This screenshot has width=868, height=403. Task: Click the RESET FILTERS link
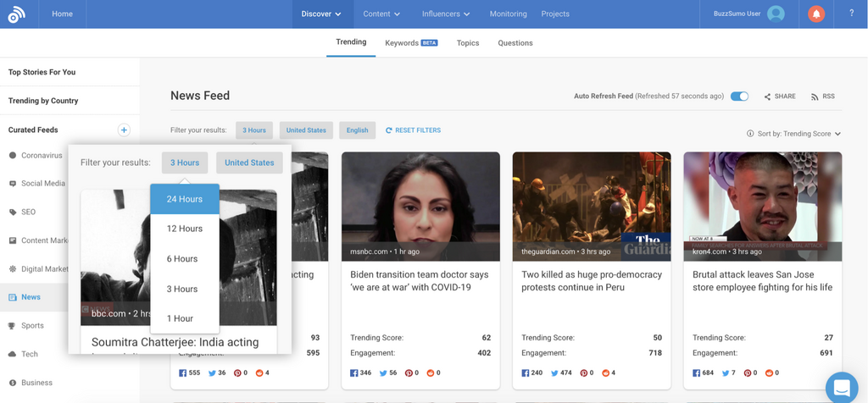pos(413,130)
